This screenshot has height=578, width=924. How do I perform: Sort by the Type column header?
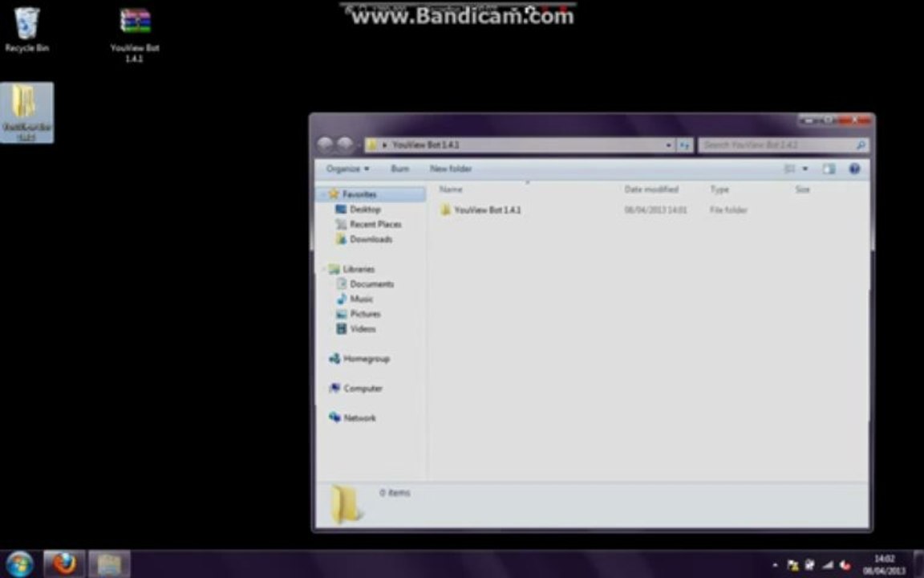tap(719, 189)
